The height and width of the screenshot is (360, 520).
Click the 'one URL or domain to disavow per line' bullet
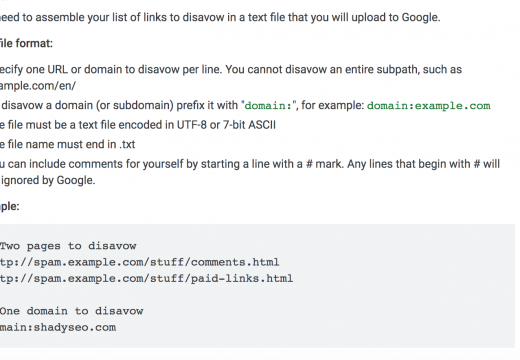(x=112, y=69)
